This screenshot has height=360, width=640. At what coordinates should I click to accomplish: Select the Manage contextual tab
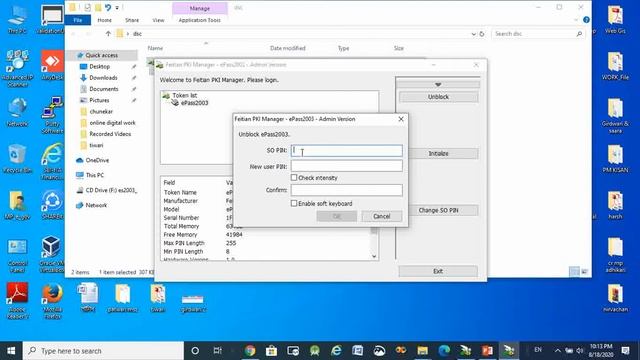pyautogui.click(x=200, y=8)
